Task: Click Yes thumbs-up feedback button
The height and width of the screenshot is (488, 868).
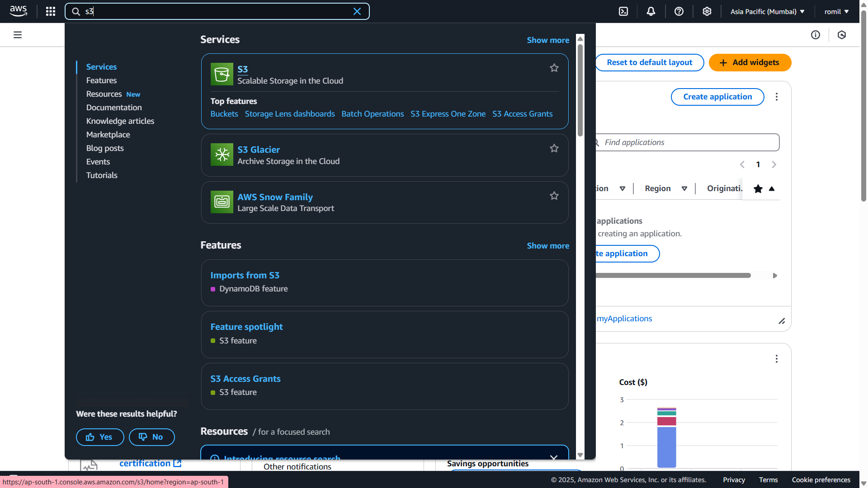Action: pyautogui.click(x=100, y=437)
